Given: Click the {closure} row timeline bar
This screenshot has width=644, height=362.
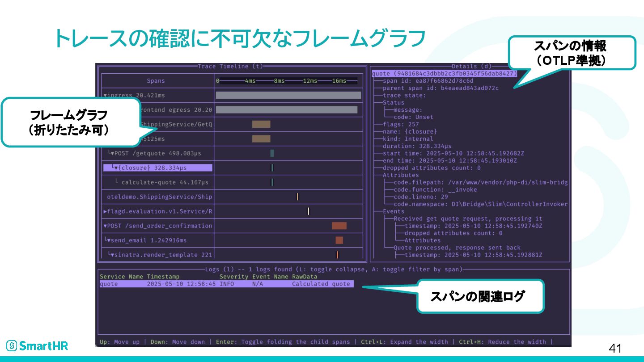Looking at the screenshot, I should point(272,168).
